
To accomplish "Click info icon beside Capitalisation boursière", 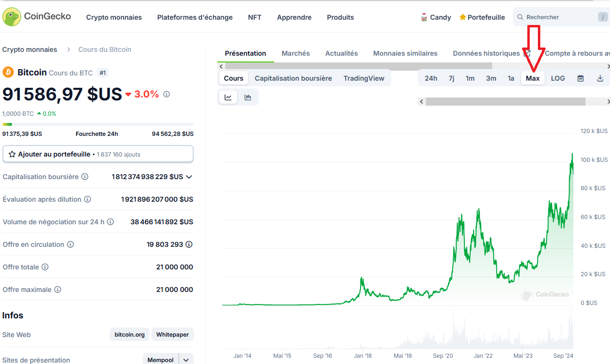I will coord(85,177).
